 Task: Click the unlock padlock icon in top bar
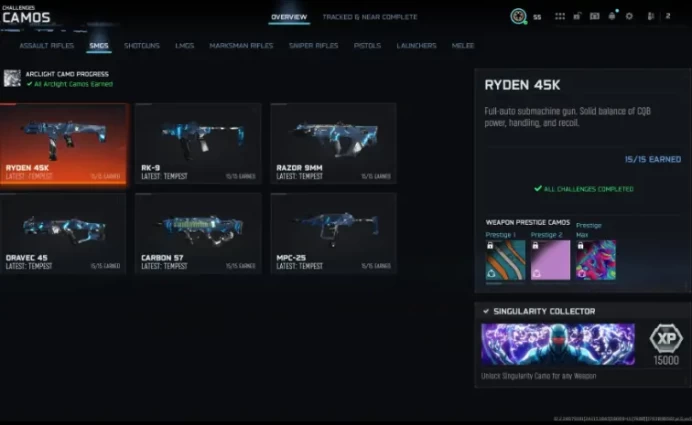click(x=577, y=16)
